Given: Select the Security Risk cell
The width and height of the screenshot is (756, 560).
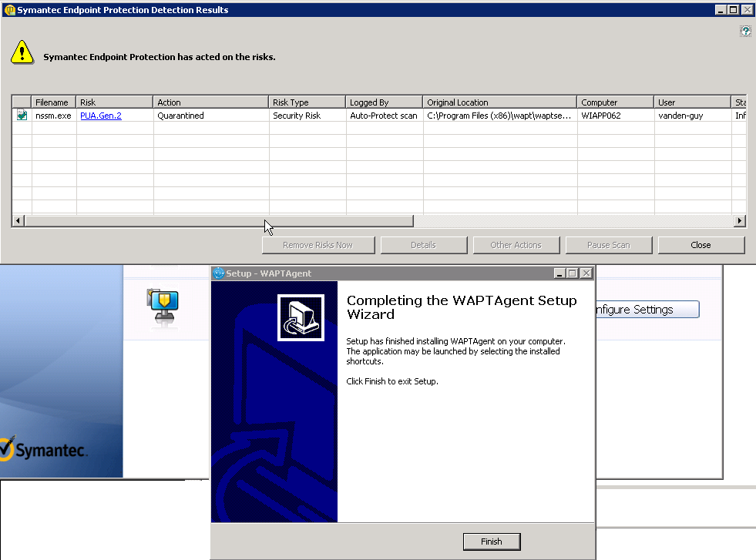Looking at the screenshot, I should [307, 116].
